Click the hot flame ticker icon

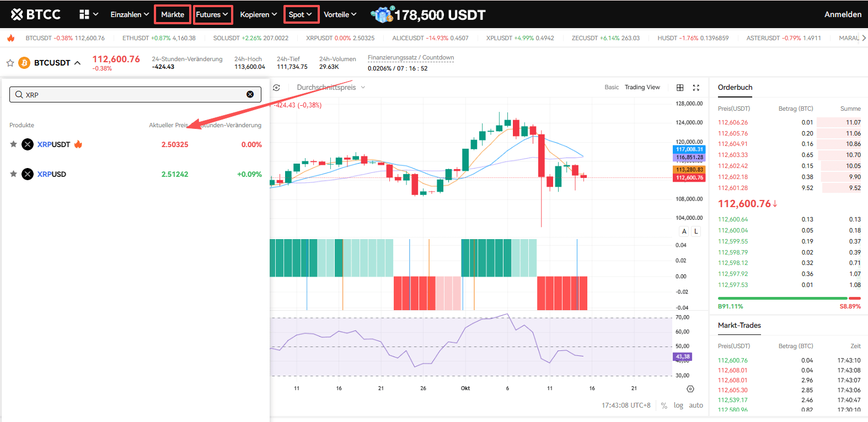pyautogui.click(x=10, y=38)
